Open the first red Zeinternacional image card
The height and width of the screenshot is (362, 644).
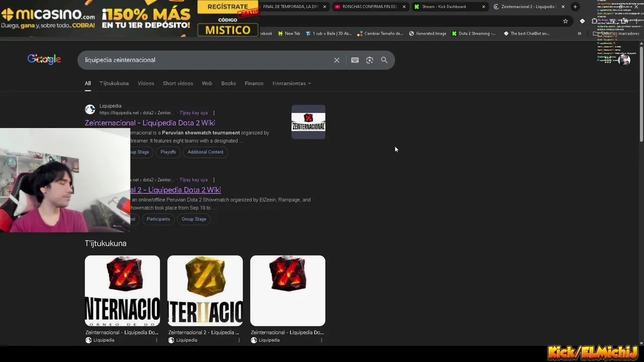pyautogui.click(x=122, y=291)
